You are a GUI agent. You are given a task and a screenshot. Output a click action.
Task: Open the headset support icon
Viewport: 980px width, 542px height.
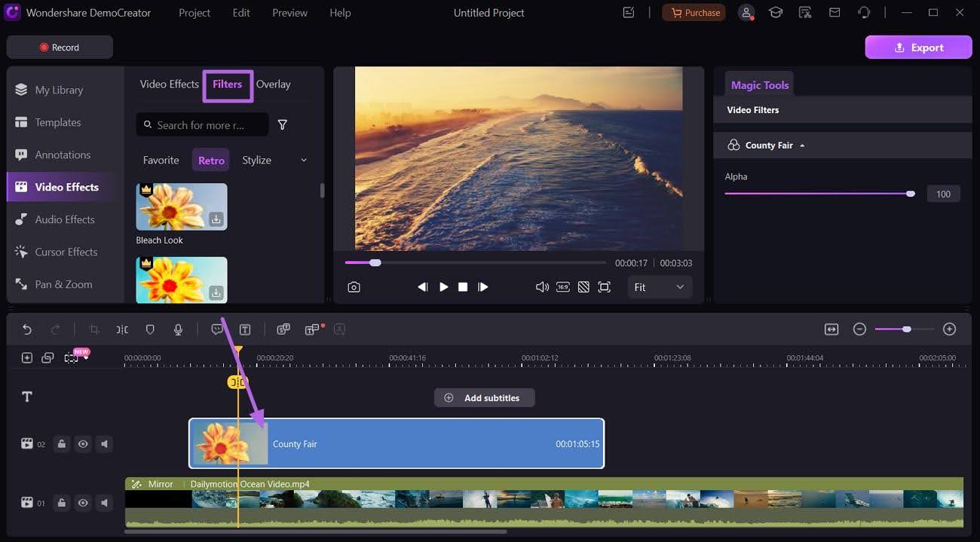(864, 13)
